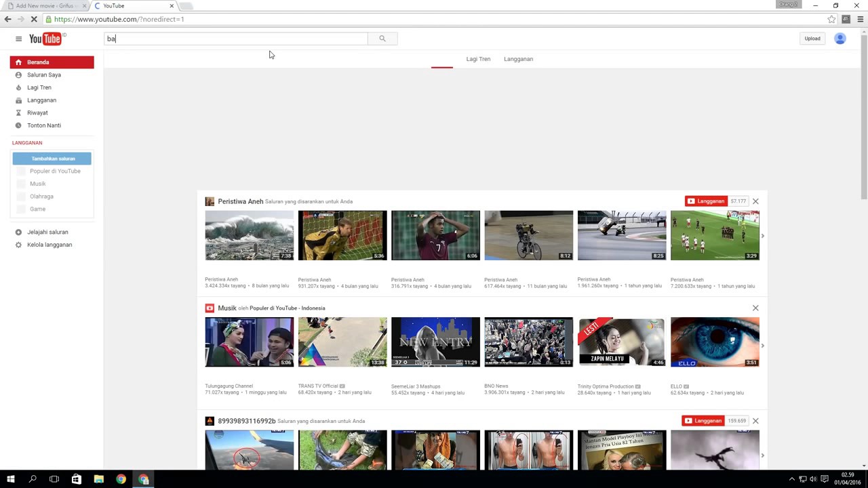Open the BNO News crowd video thumbnail

coord(528,342)
